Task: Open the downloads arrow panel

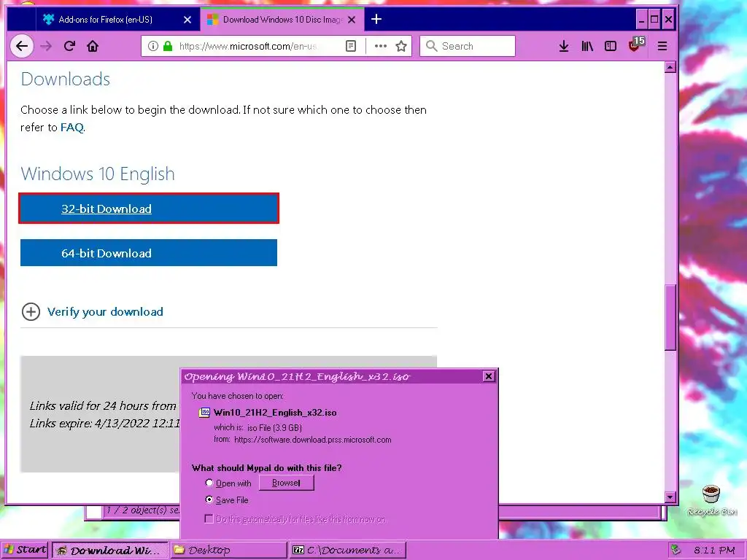Action: pos(564,46)
